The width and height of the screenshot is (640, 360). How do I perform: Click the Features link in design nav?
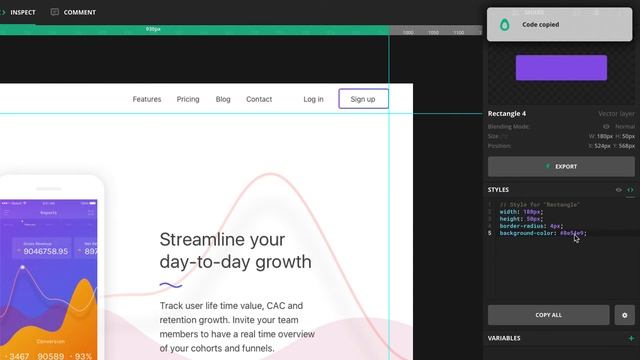(x=147, y=99)
